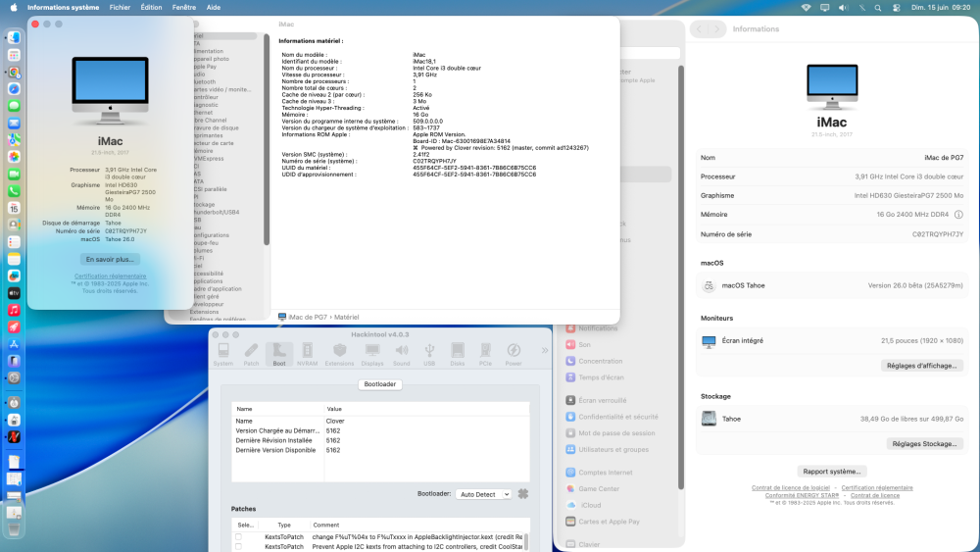Screen dimensions: 980x552
Task: Tick the AppleBacklightInjector KextsToPatch checkbox
Action: (x=238, y=536)
